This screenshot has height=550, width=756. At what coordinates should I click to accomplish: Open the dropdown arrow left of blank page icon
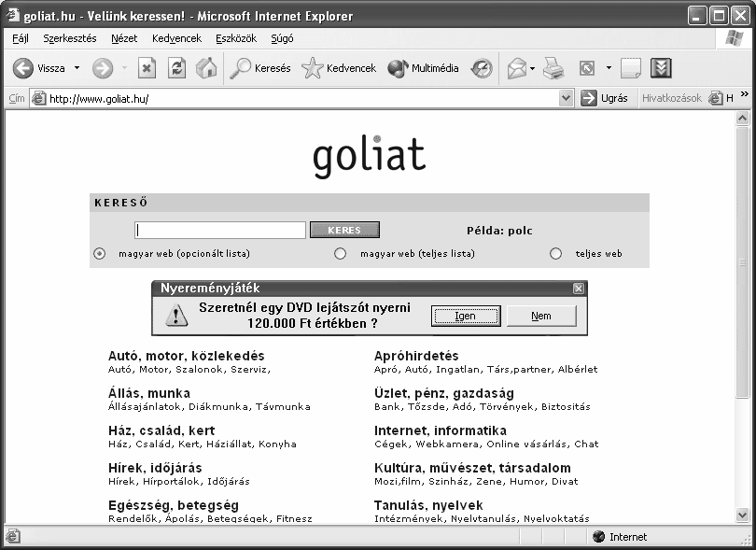(x=609, y=68)
